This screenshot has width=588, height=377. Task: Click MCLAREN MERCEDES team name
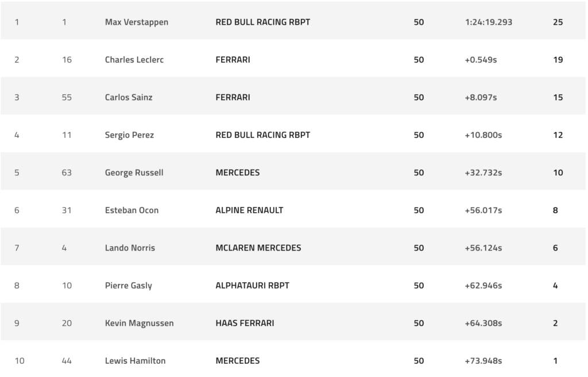click(258, 248)
